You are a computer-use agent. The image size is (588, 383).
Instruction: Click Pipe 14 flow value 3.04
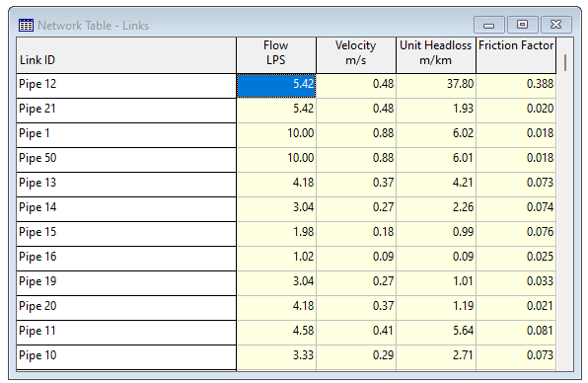coord(276,209)
